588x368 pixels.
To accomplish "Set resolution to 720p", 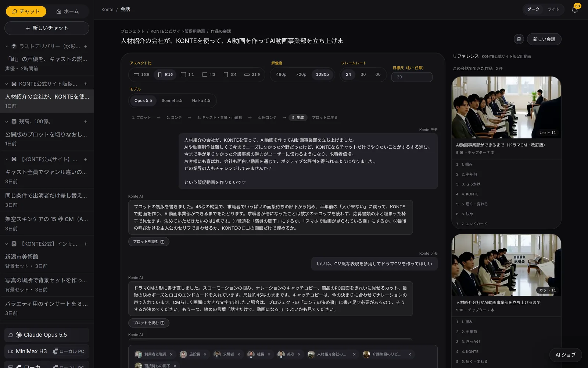I will point(301,74).
